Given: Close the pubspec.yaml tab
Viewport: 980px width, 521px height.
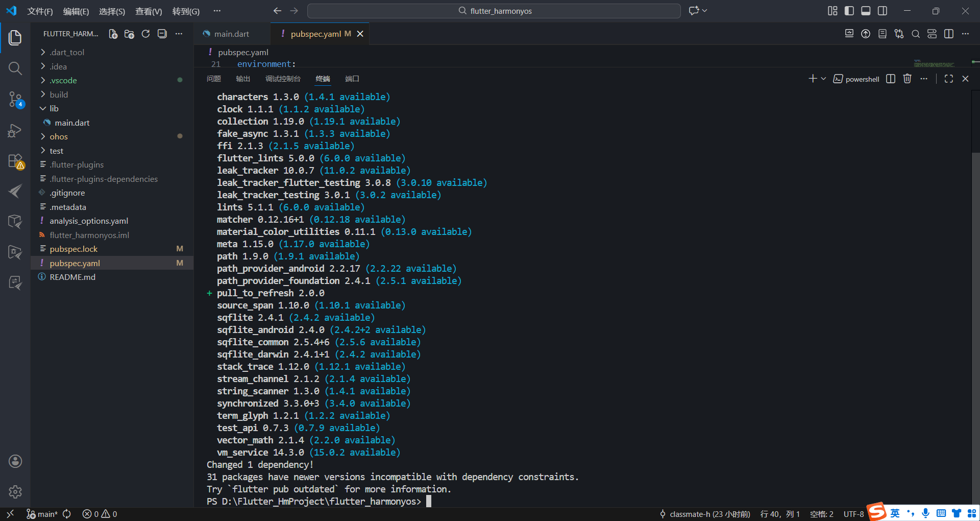Looking at the screenshot, I should [360, 34].
